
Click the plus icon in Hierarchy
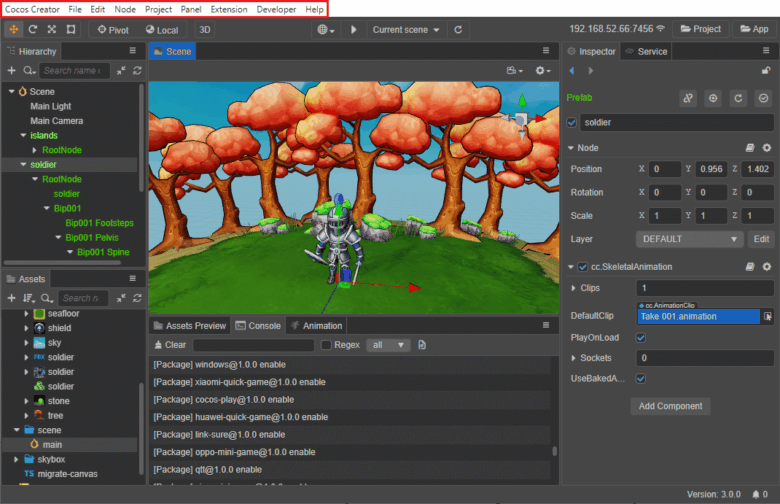pyautogui.click(x=11, y=71)
